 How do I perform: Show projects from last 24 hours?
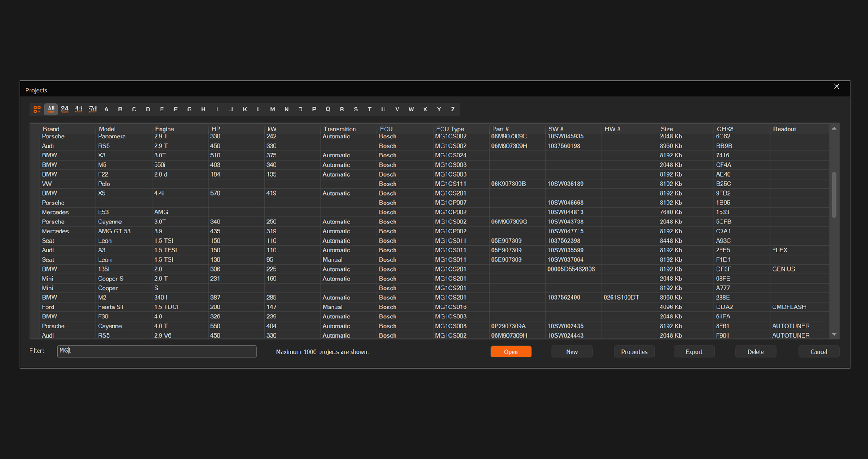click(65, 109)
